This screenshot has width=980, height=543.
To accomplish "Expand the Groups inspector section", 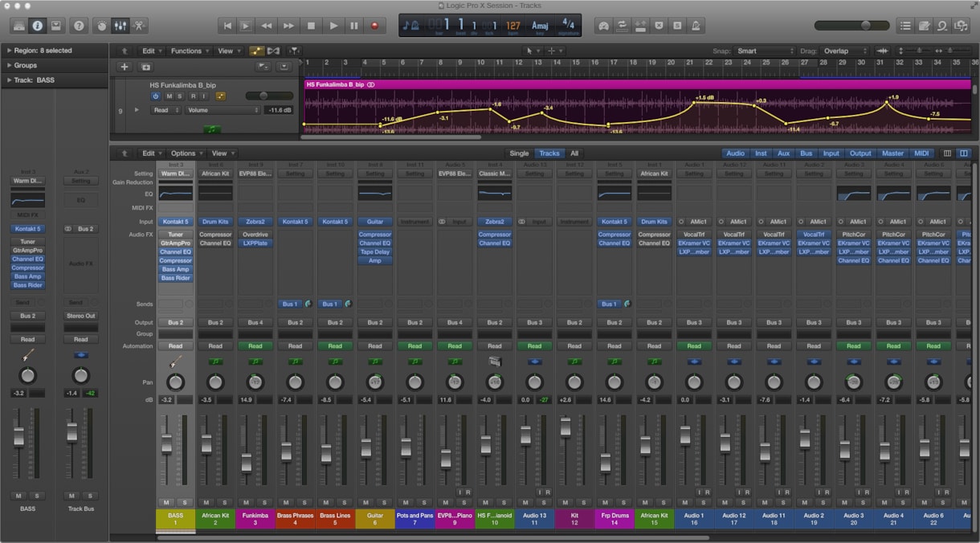I will click(9, 65).
